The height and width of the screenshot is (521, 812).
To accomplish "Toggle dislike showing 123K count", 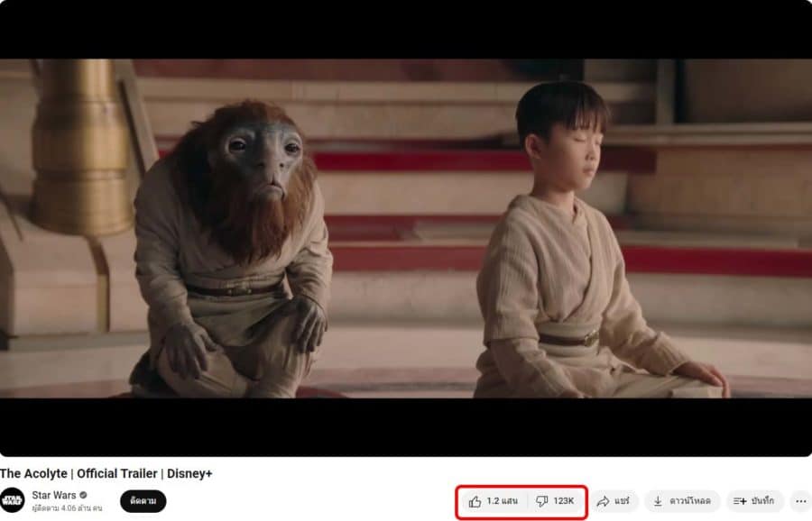I will pyautogui.click(x=556, y=501).
